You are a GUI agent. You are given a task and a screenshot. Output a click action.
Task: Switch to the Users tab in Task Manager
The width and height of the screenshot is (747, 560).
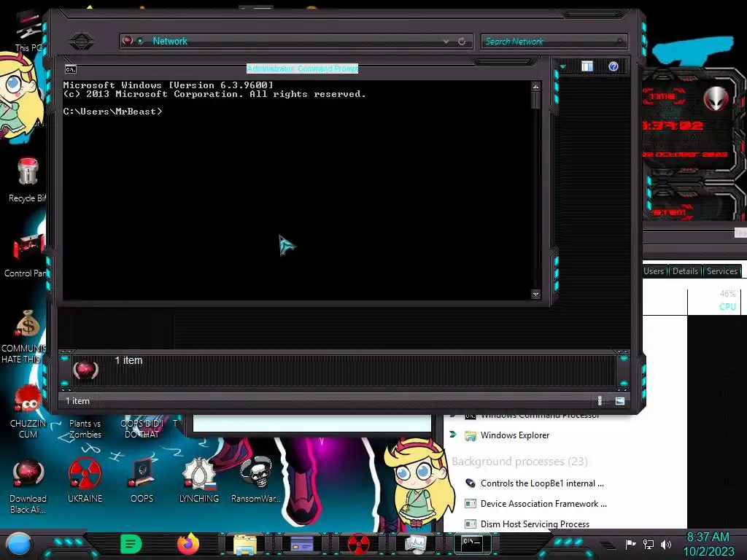[x=654, y=271]
